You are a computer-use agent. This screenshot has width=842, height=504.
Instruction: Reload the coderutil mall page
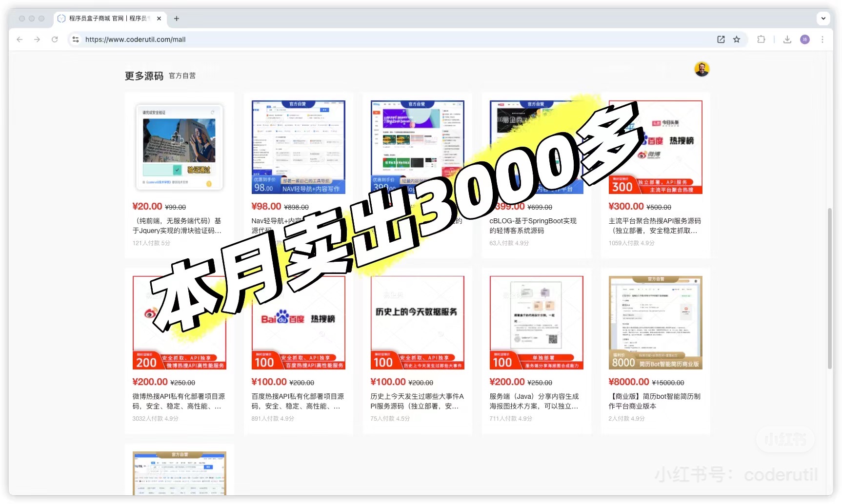[x=55, y=39]
